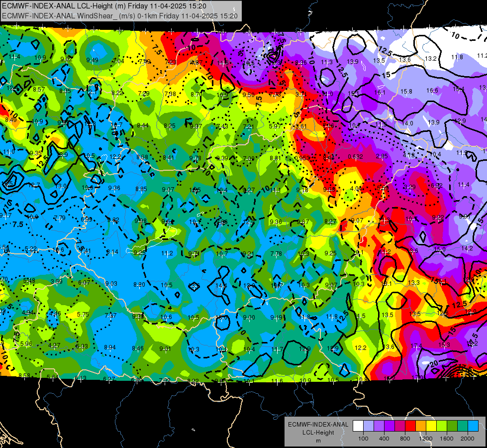Click the grid value 8.81

coord(275,158)
